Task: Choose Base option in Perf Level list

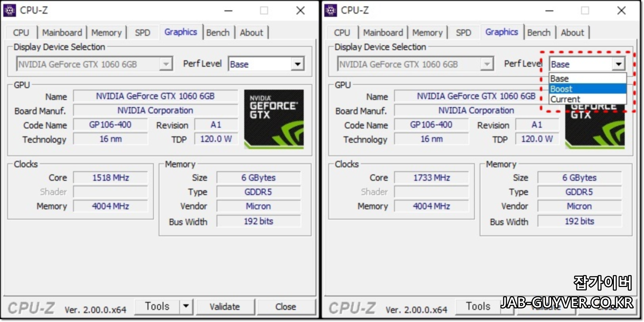Action: [587, 79]
